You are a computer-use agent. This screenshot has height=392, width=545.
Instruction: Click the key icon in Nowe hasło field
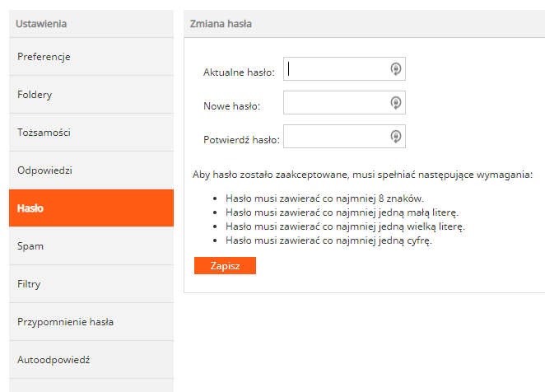395,103
